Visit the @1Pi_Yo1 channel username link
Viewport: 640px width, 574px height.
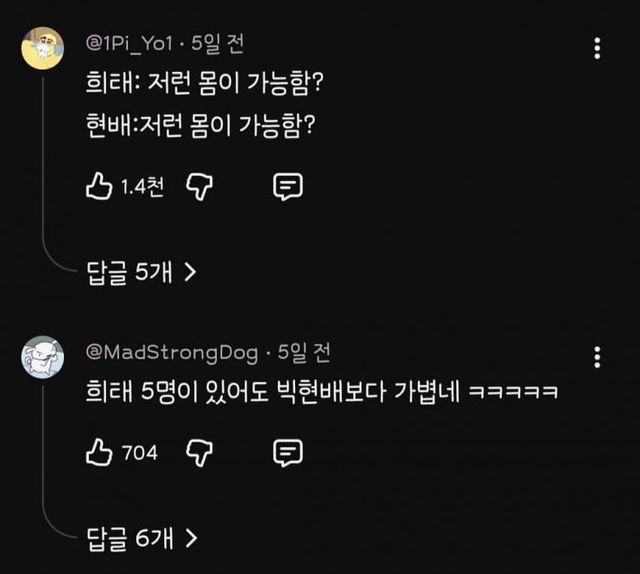point(129,43)
